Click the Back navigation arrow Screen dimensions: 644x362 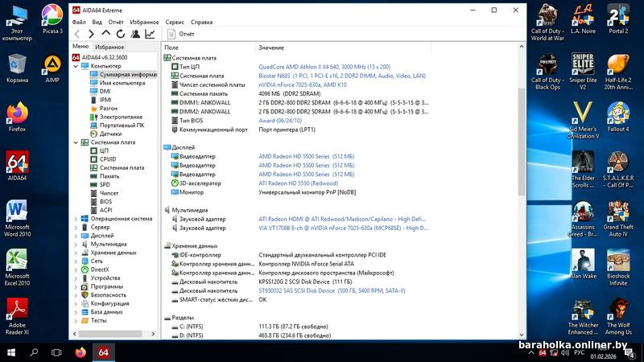pyautogui.click(x=77, y=34)
